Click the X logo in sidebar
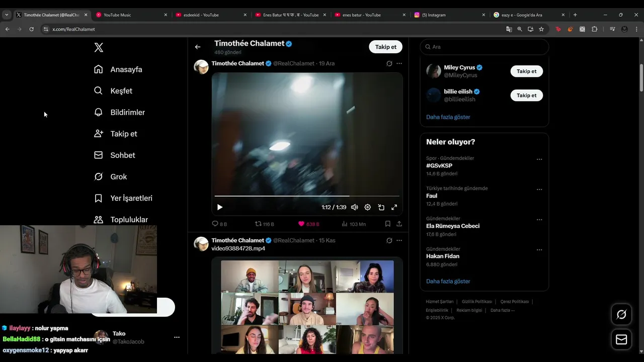This screenshot has width=644, height=362. click(x=99, y=47)
